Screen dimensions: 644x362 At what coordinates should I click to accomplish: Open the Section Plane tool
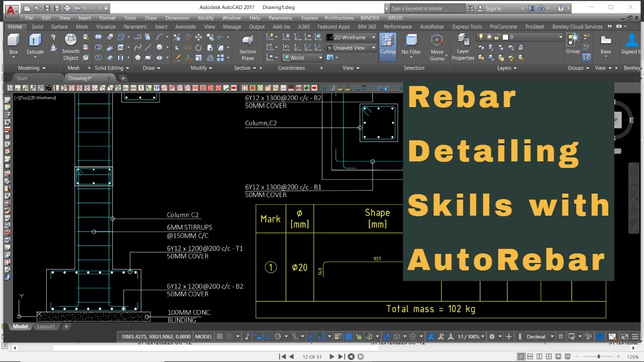pyautogui.click(x=248, y=48)
